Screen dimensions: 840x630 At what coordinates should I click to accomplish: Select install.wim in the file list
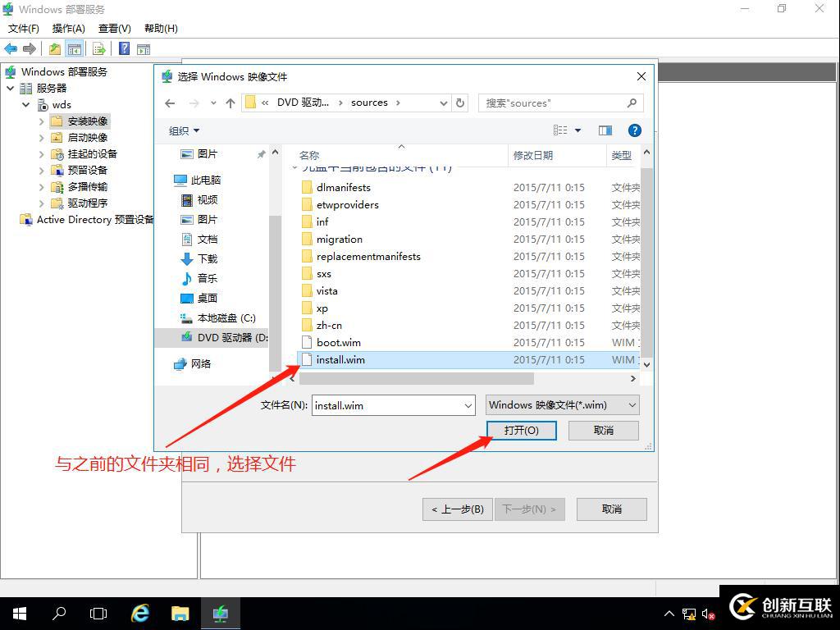click(340, 359)
